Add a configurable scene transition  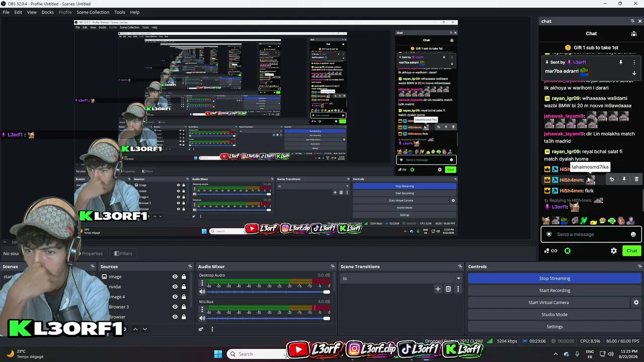pos(438,289)
